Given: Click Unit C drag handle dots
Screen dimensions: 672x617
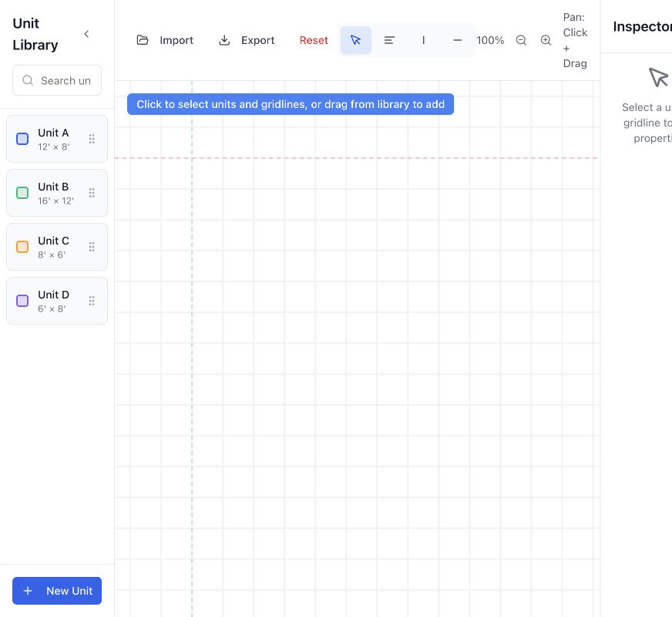Looking at the screenshot, I should pyautogui.click(x=92, y=247).
